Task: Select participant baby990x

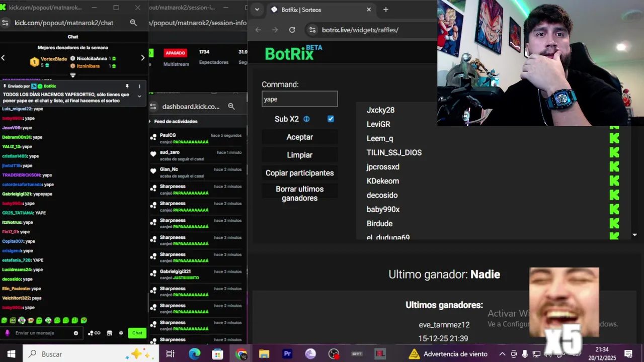Action: coord(383,209)
